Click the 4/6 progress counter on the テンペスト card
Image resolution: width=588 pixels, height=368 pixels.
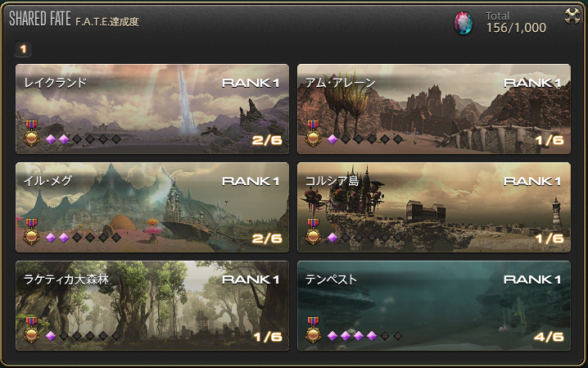[549, 337]
